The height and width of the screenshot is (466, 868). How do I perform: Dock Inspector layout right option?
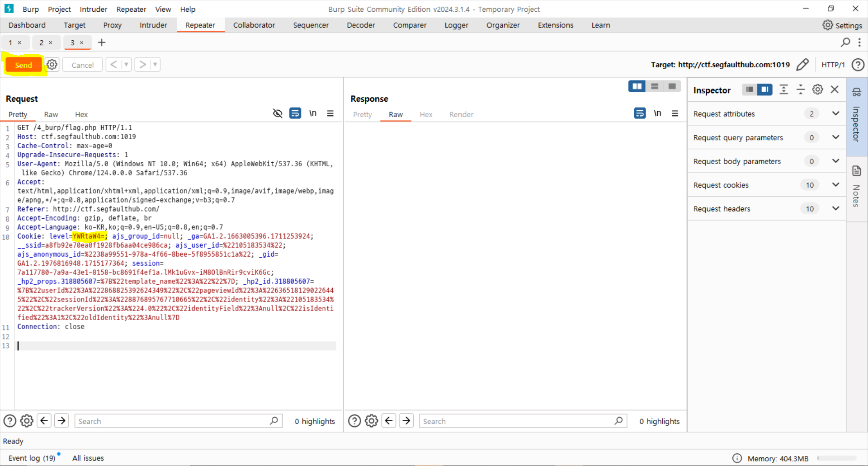pyautogui.click(x=765, y=89)
